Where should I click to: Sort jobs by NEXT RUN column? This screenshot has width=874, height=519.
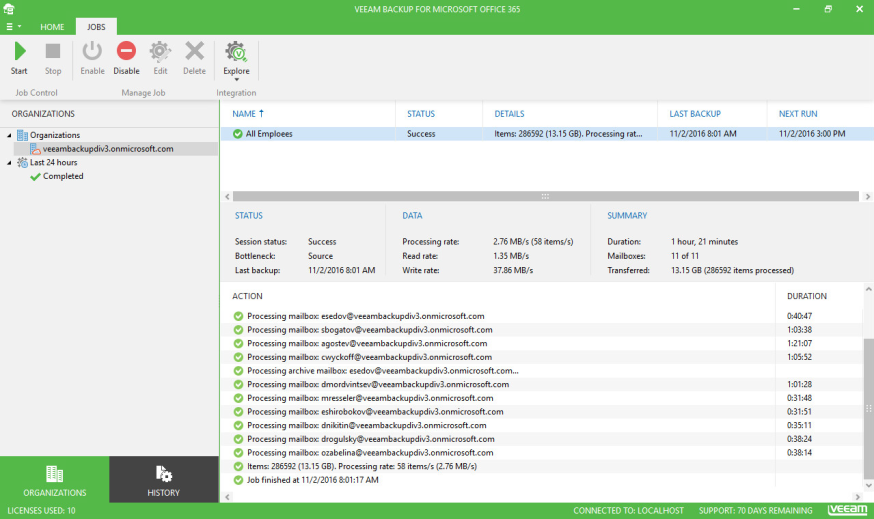click(798, 114)
